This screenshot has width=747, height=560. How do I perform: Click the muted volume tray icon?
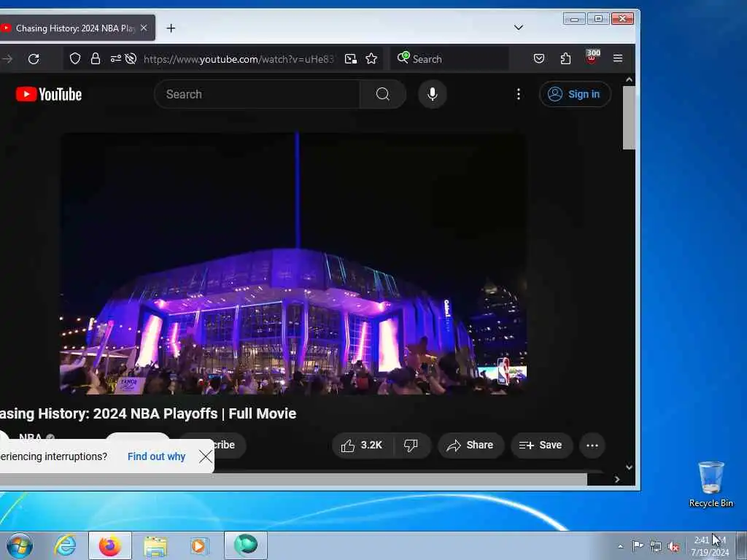coord(673,547)
